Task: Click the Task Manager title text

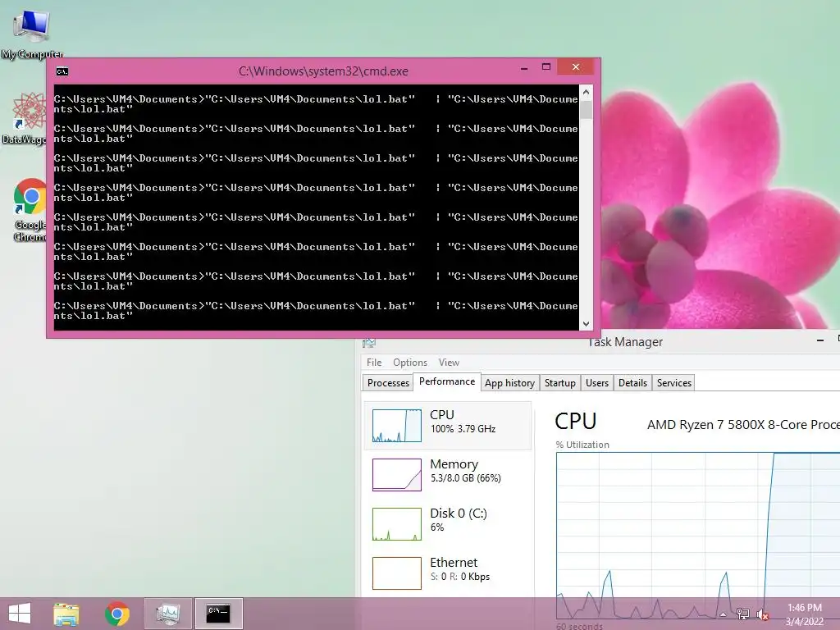Action: tap(625, 342)
